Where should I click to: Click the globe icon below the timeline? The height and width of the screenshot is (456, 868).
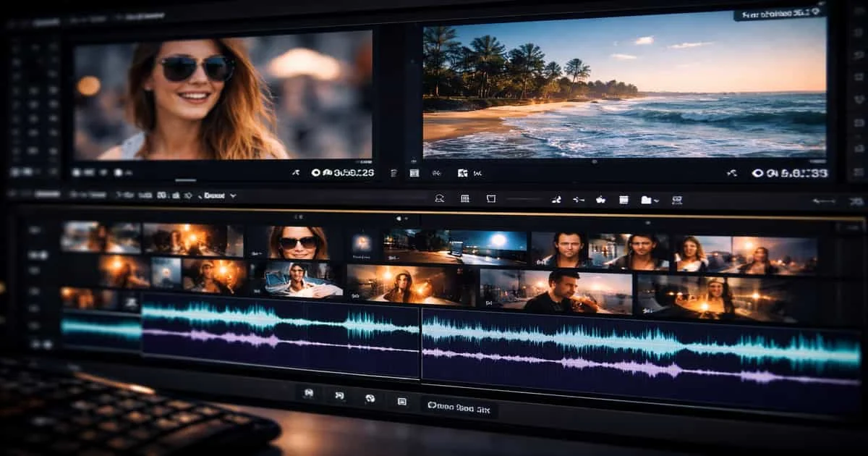click(370, 397)
